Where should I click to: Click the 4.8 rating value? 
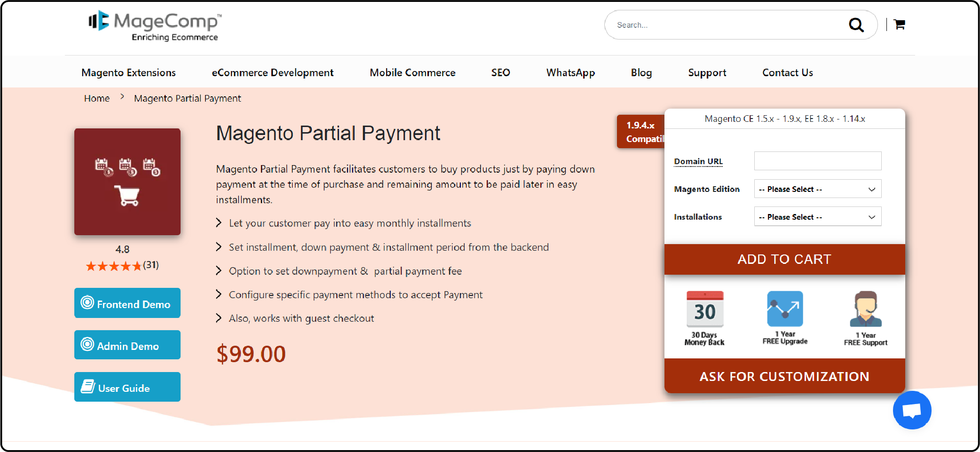pos(122,249)
